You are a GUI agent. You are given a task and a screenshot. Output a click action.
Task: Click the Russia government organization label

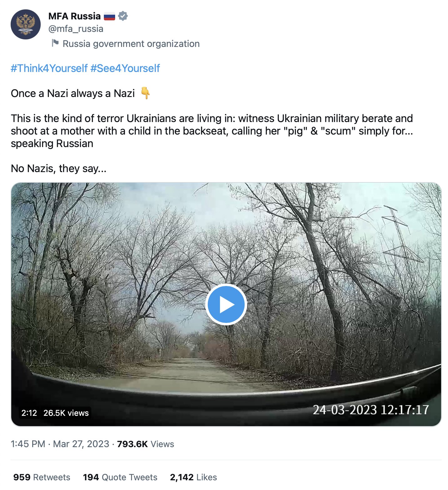131,44
